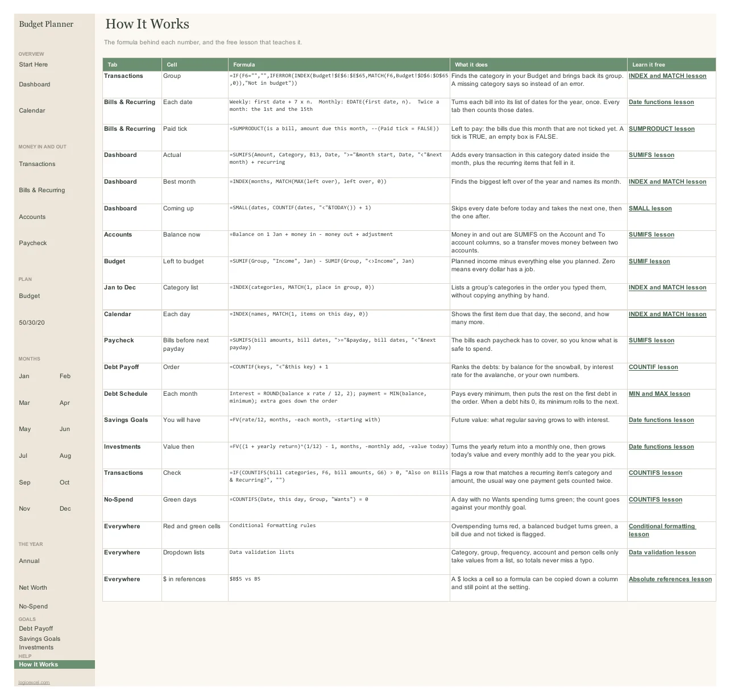
Task: Open the Conditional formatting lesson link
Action: pyautogui.click(x=662, y=531)
